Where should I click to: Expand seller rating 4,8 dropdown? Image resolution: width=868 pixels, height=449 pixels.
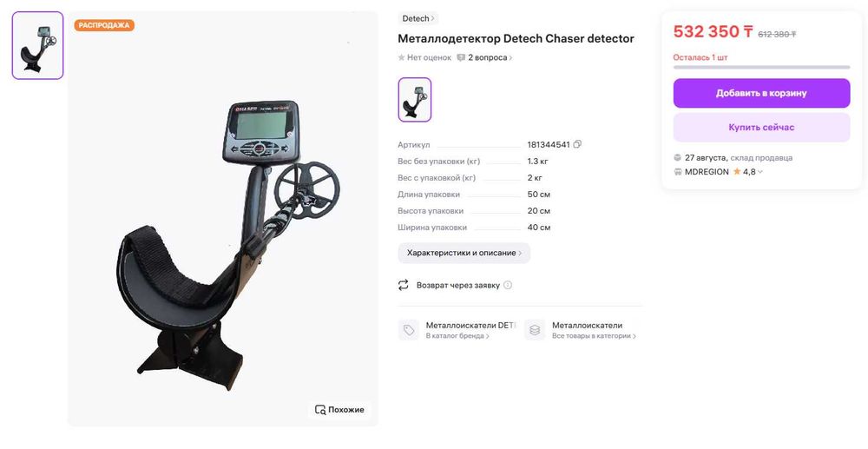coord(760,172)
